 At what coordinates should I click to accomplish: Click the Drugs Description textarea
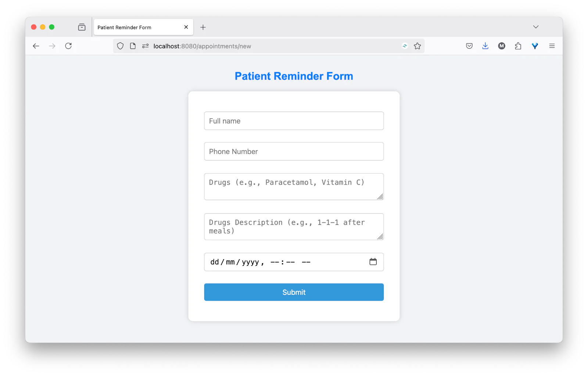[294, 226]
